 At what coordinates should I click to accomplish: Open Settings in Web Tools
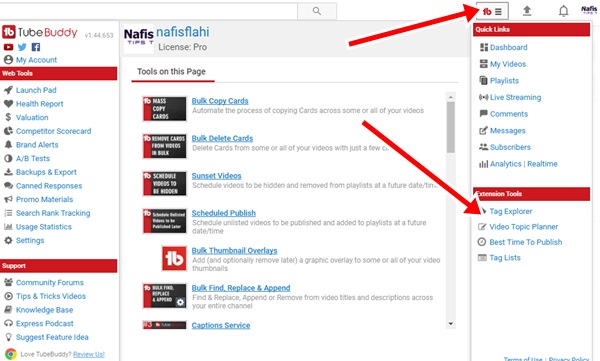(x=30, y=240)
